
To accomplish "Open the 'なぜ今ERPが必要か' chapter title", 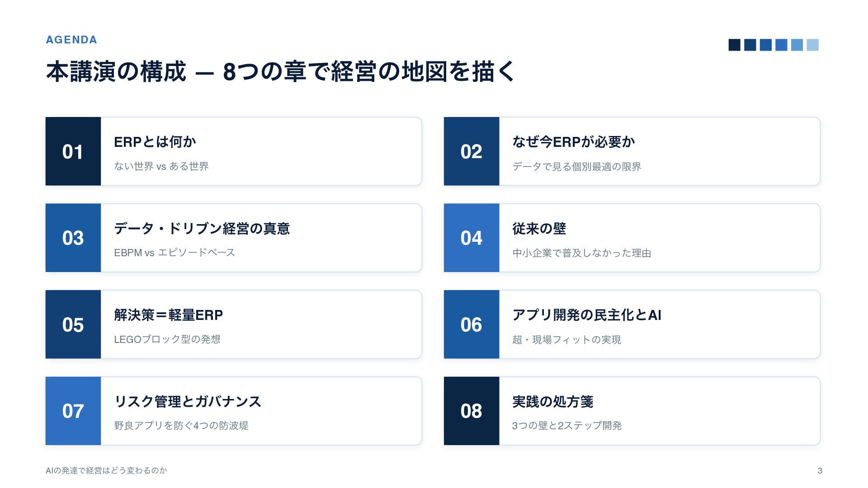I will (574, 142).
